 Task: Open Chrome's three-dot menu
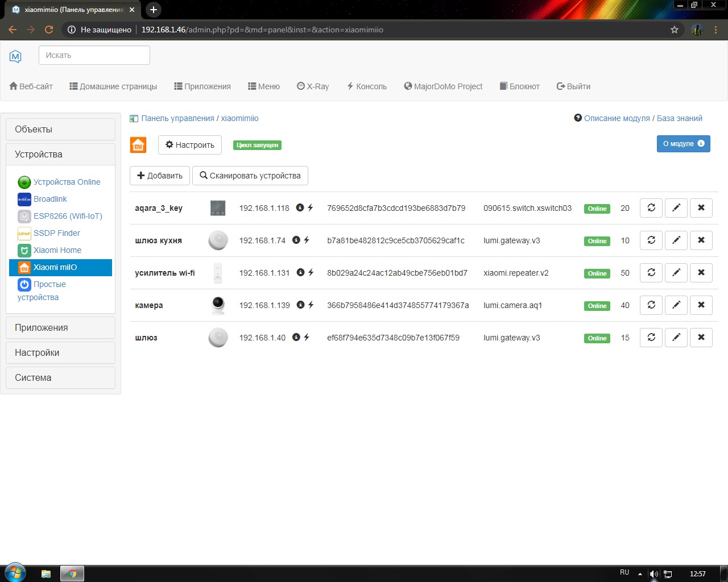point(716,30)
